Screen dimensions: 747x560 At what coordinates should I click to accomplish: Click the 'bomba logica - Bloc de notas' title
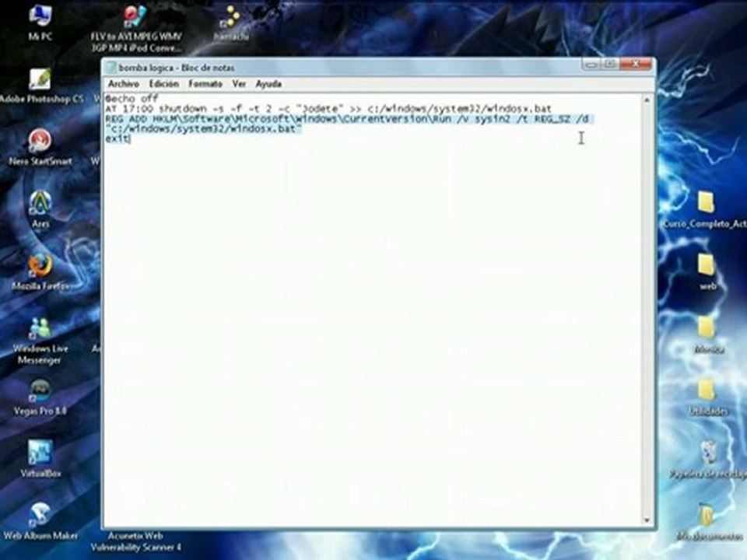(177, 68)
